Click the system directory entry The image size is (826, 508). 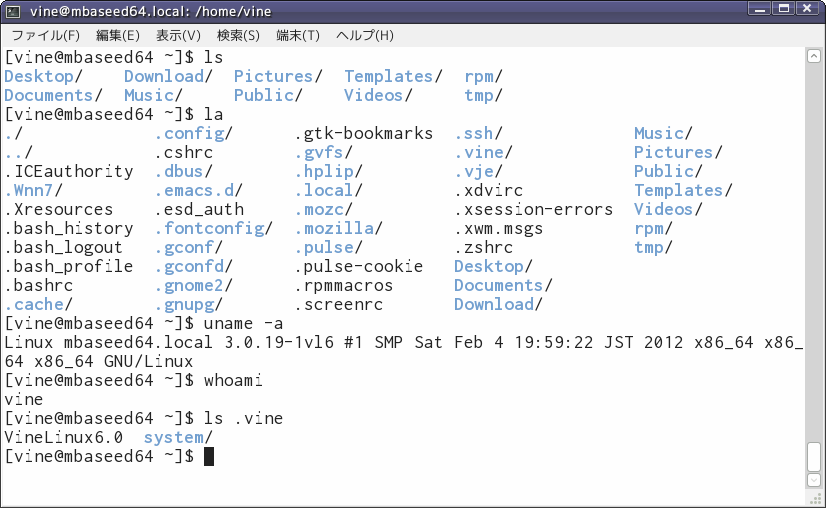coord(178,437)
